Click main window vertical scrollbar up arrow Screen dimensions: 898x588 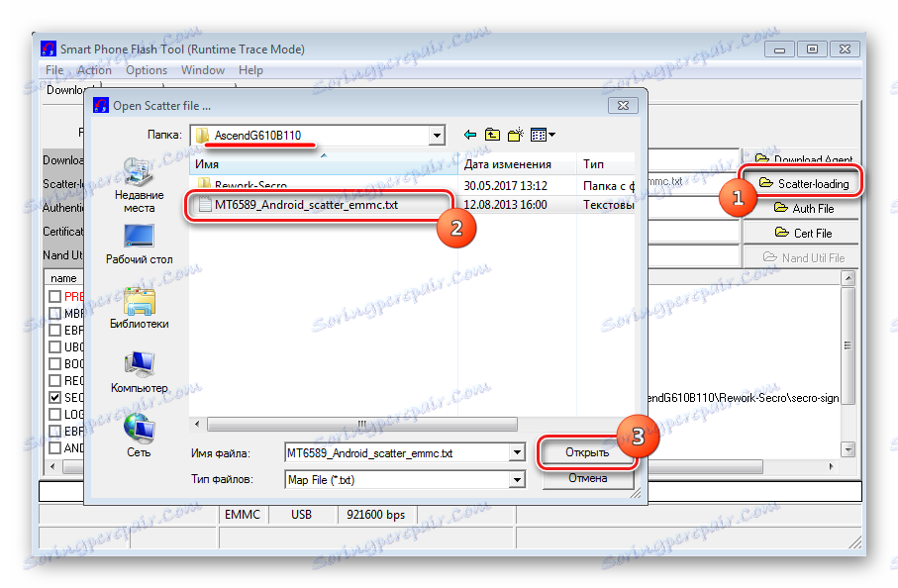(x=848, y=278)
